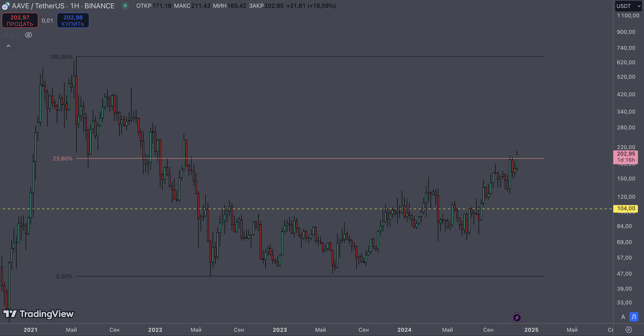Image resolution: width=644 pixels, height=336 pixels.
Task: Toggle ATH indicator visibility eye icon
Action: [28, 35]
